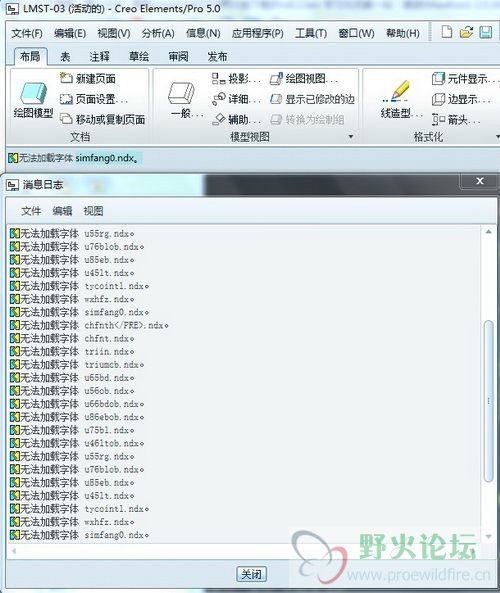Open the 分析(A) menu

tap(158, 33)
